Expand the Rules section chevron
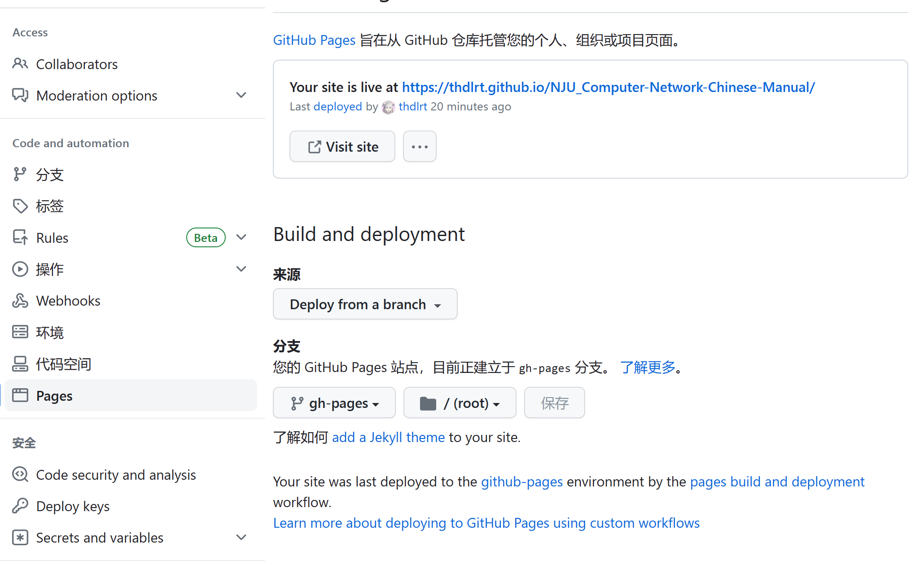This screenshot has height=565, width=924. click(241, 237)
